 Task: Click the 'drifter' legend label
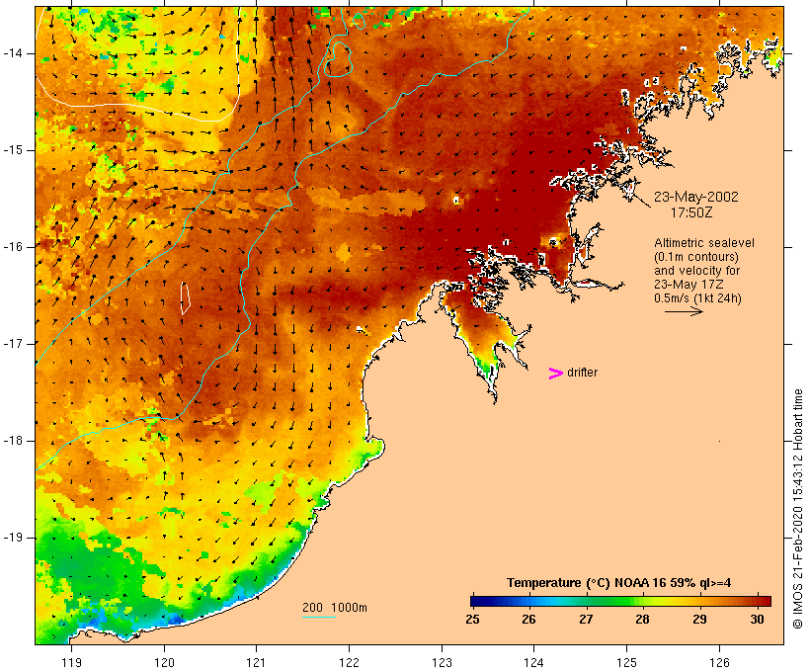[x=582, y=373]
